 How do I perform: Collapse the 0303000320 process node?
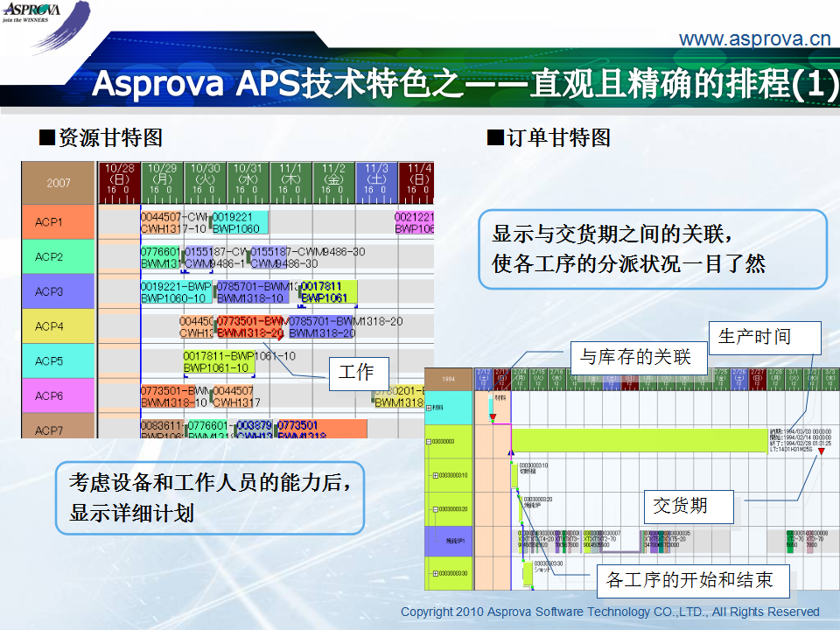tap(436, 509)
